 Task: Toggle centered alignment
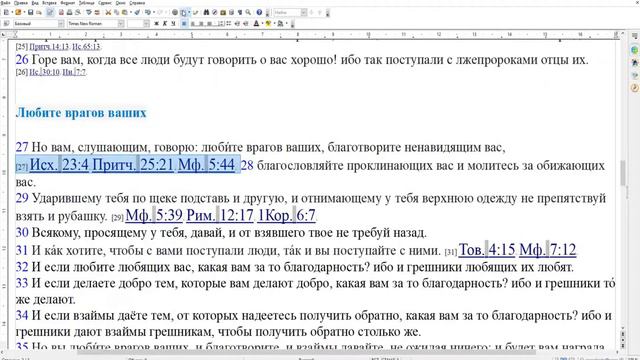tap(193, 24)
